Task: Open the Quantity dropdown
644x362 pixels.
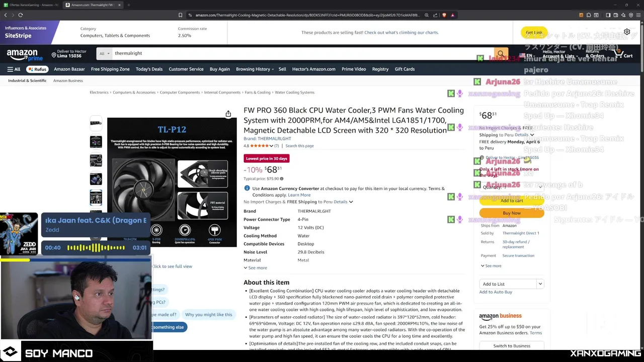Action: (511, 187)
